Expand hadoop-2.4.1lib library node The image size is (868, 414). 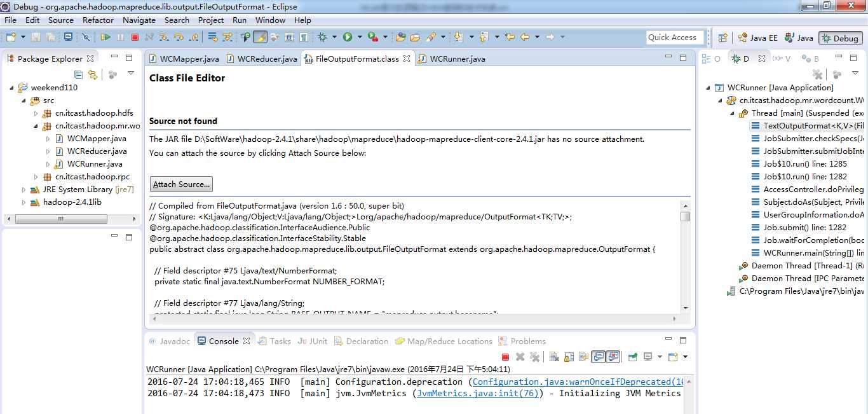tap(24, 202)
